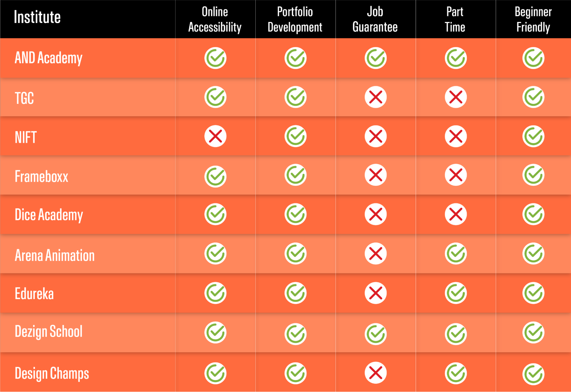Click TGC's Part Time red cross
This screenshot has height=392, width=571.
[x=456, y=97]
